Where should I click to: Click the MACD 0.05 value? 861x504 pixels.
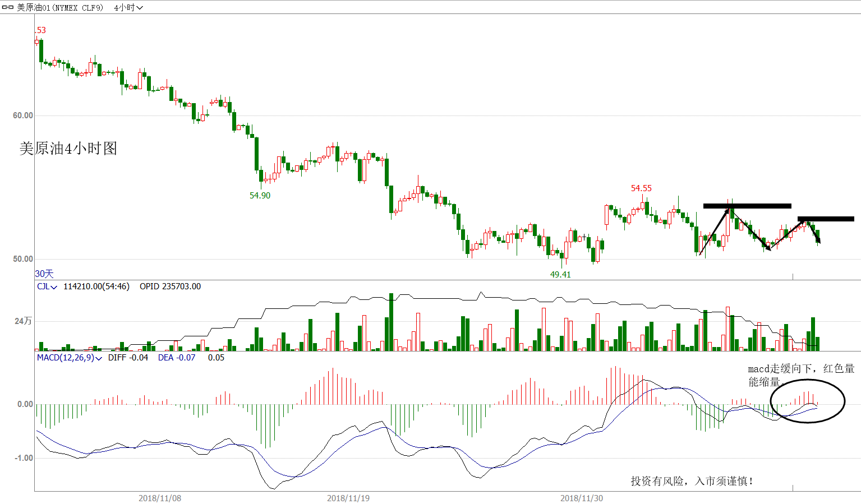click(x=216, y=358)
